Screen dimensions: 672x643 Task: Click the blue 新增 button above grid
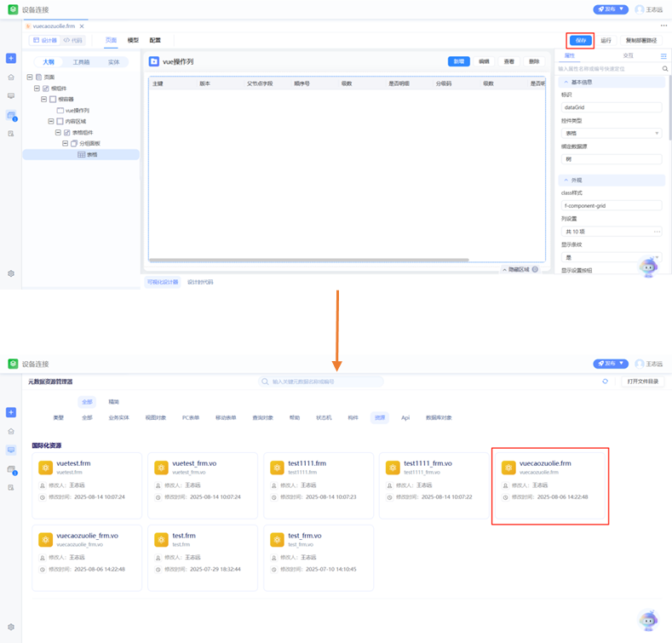(x=458, y=61)
